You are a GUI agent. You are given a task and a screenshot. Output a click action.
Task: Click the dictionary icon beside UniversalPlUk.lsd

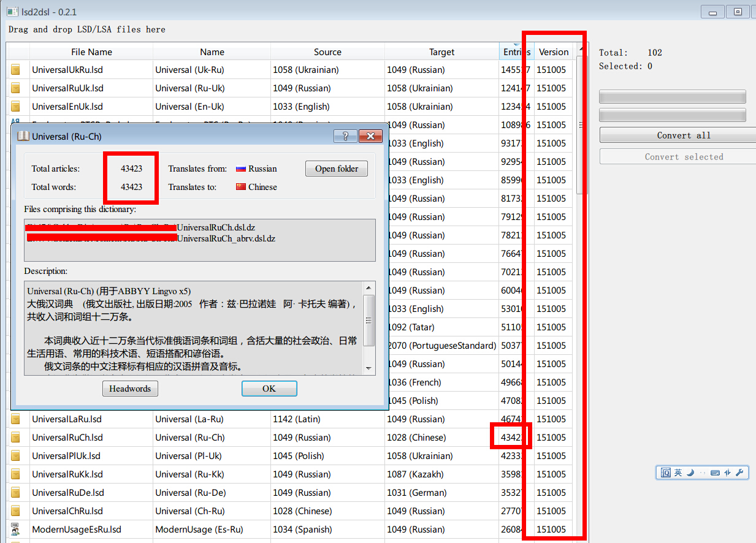coord(15,456)
